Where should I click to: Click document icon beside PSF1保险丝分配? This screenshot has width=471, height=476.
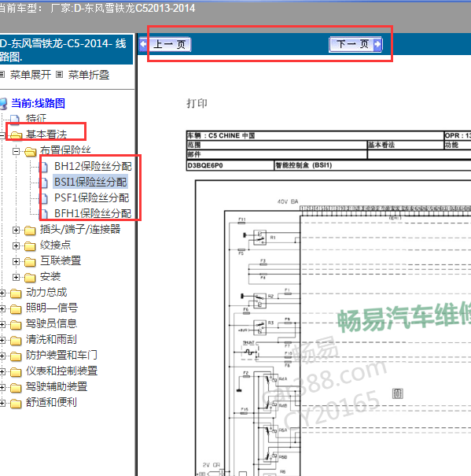point(44,198)
